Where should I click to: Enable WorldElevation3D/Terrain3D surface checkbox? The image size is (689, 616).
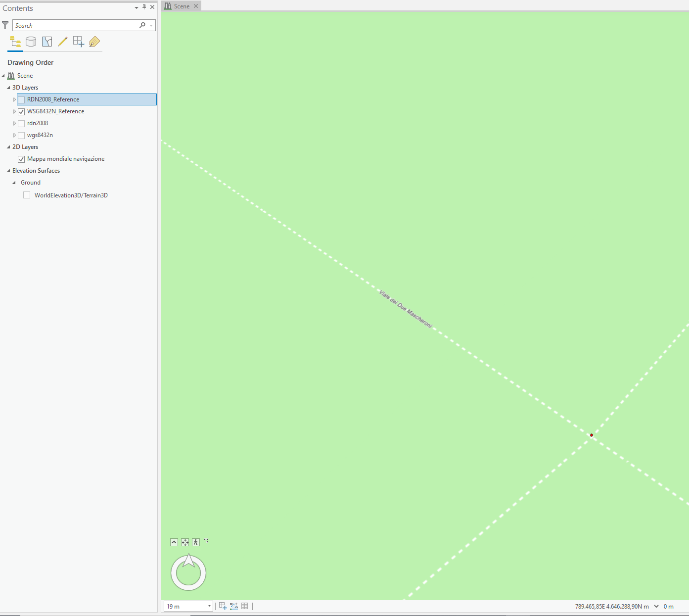pos(27,195)
